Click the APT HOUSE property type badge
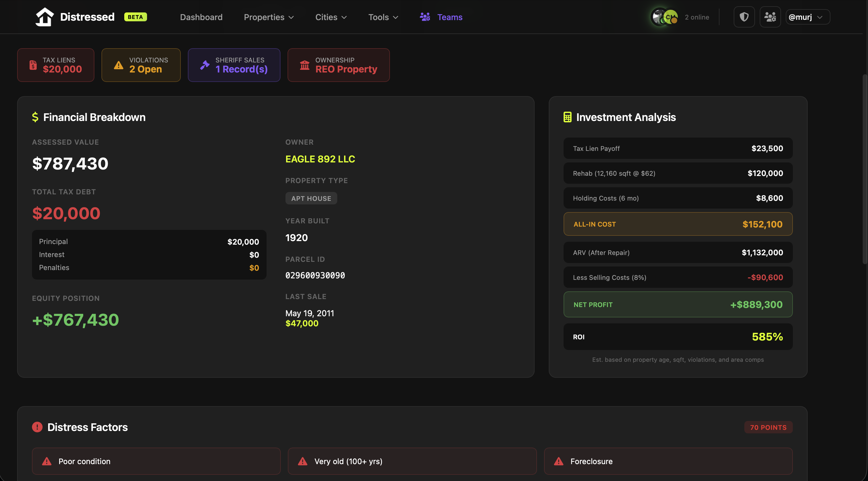The image size is (868, 481). (x=311, y=198)
